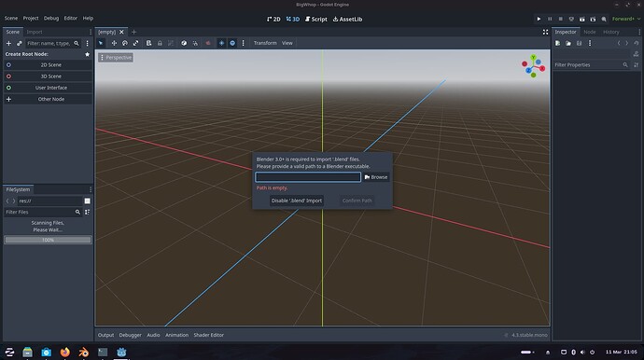644x360 pixels.
Task: Open the Transform menu
Action: (x=265, y=43)
